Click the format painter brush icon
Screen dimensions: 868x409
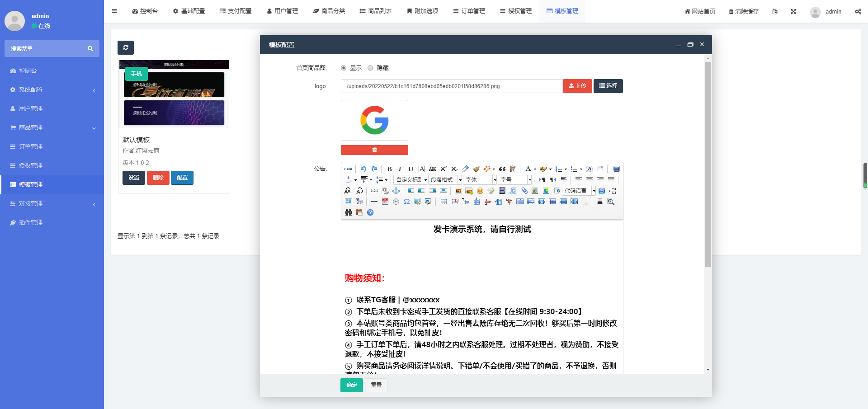(x=476, y=169)
